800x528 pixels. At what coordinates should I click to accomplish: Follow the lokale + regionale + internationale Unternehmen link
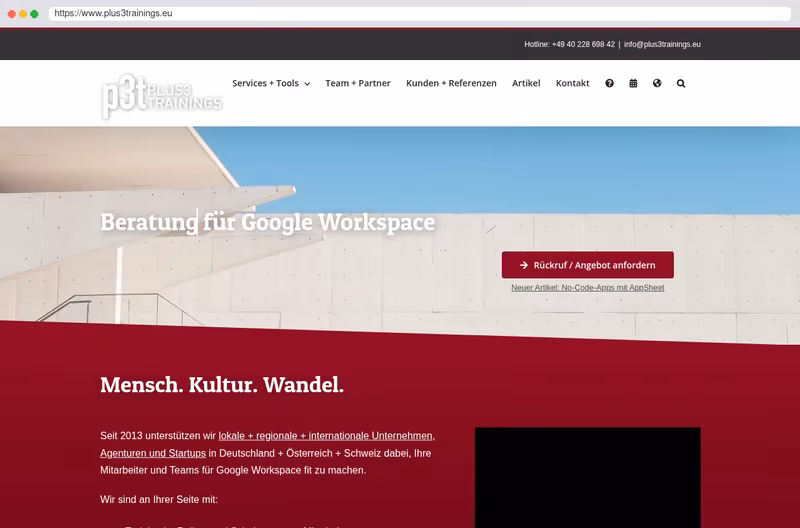click(327, 436)
